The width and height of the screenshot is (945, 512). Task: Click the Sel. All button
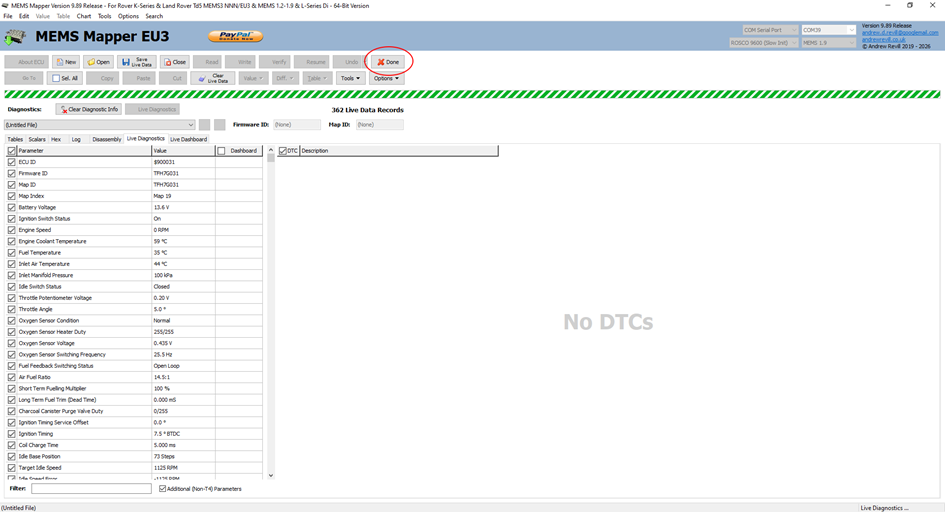tap(65, 78)
